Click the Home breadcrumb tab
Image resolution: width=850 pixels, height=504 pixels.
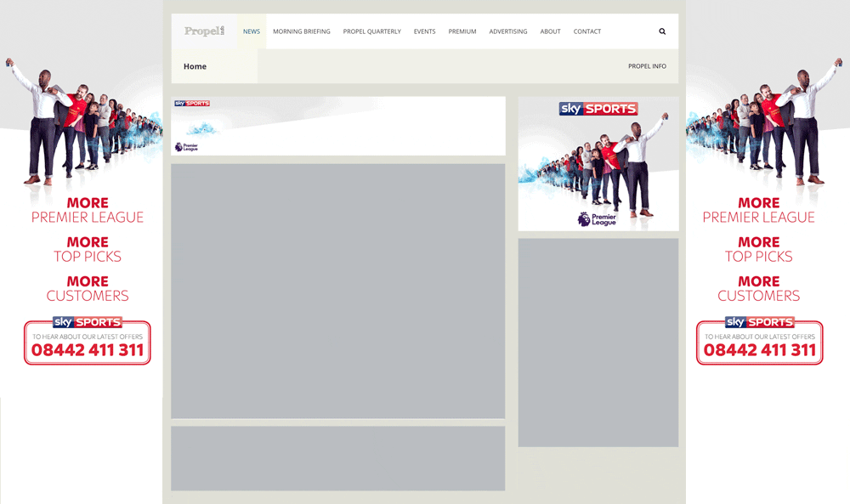(215, 66)
